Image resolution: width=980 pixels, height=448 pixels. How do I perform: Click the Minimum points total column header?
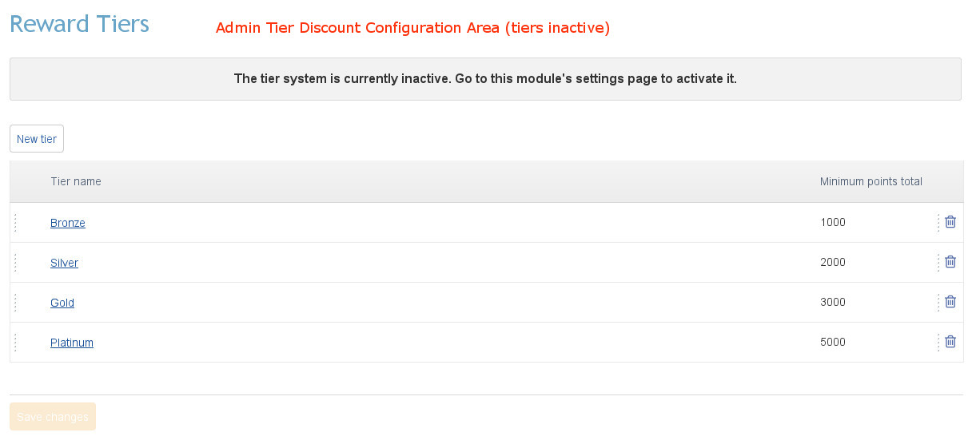click(870, 181)
